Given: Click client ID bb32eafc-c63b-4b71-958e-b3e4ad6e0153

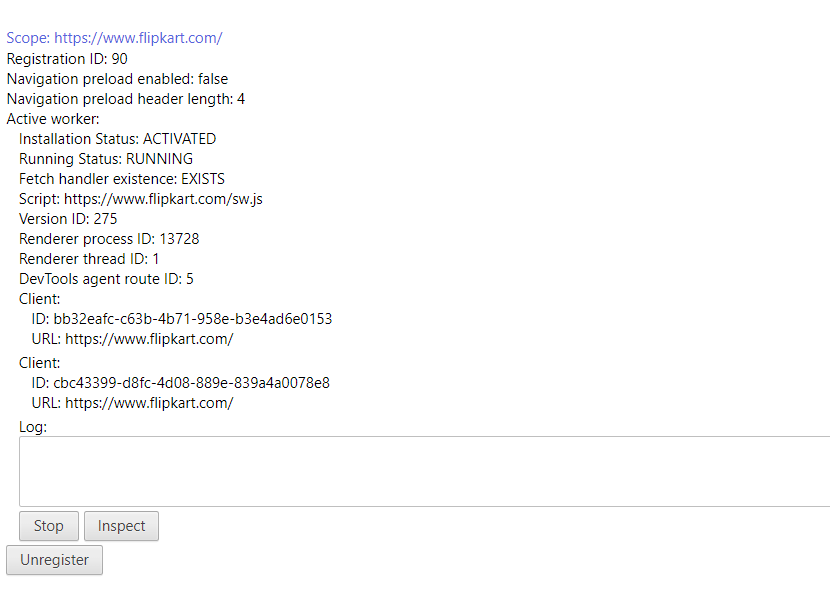Looking at the screenshot, I should [x=182, y=319].
